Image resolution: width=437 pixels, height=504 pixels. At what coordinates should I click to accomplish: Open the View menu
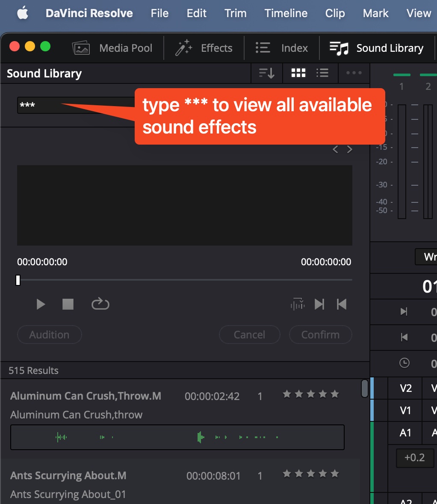pos(419,13)
